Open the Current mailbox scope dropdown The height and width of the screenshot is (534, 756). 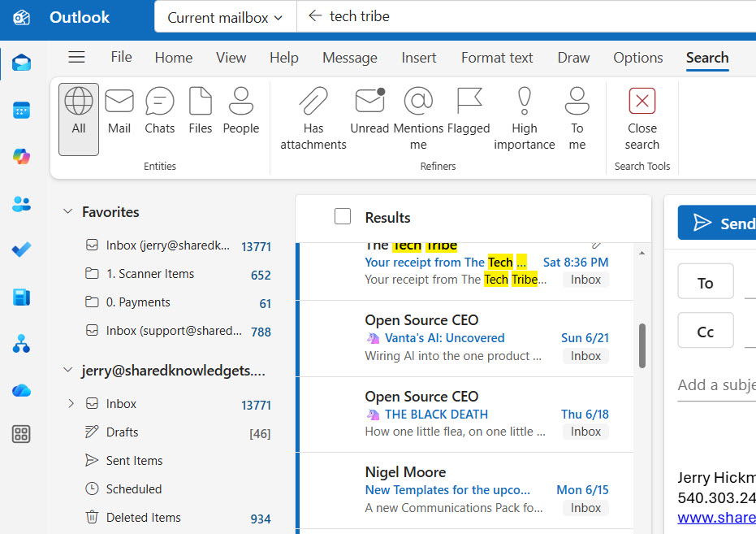click(x=225, y=17)
